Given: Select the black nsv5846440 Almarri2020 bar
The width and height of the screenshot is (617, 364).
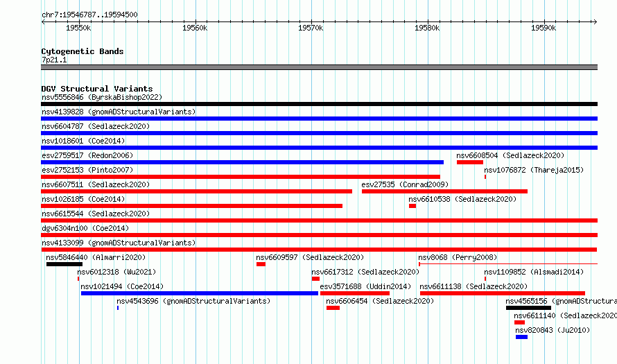Looking at the screenshot, I should pos(64,264).
